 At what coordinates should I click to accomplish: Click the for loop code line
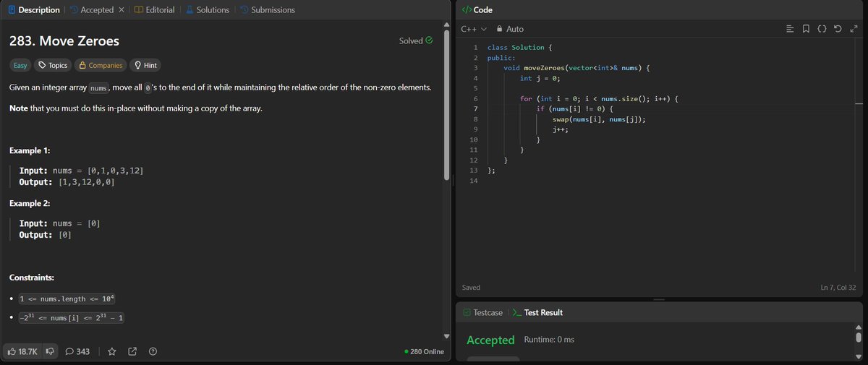click(597, 98)
